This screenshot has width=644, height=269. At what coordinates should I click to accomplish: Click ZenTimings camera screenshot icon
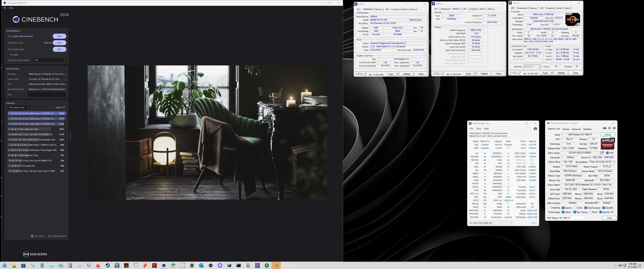[535, 128]
